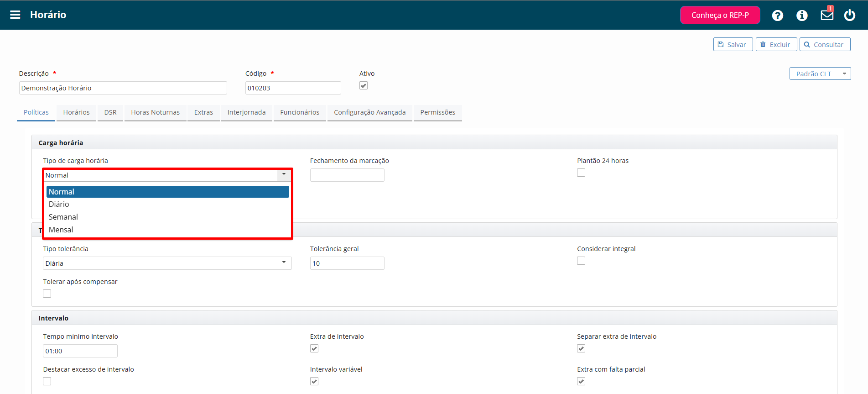Viewport: 868px width, 394px height.
Task: Enable Destacar excesso de intervalo checkbox
Action: [x=47, y=381]
